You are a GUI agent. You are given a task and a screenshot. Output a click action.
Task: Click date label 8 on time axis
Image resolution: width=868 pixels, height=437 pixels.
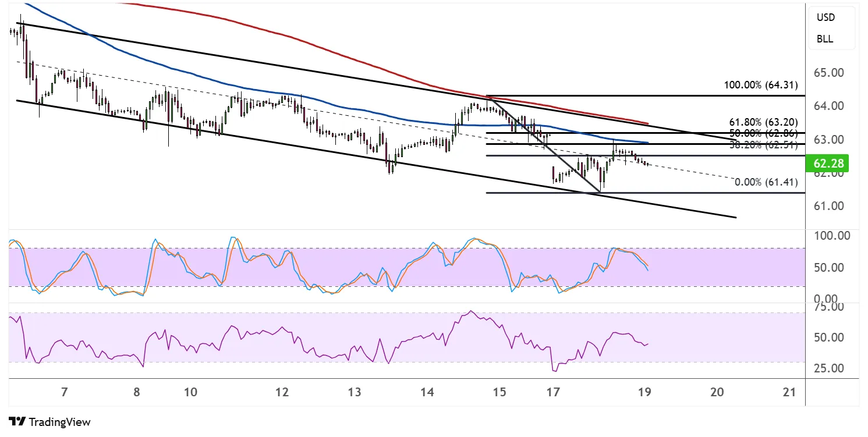tap(136, 393)
